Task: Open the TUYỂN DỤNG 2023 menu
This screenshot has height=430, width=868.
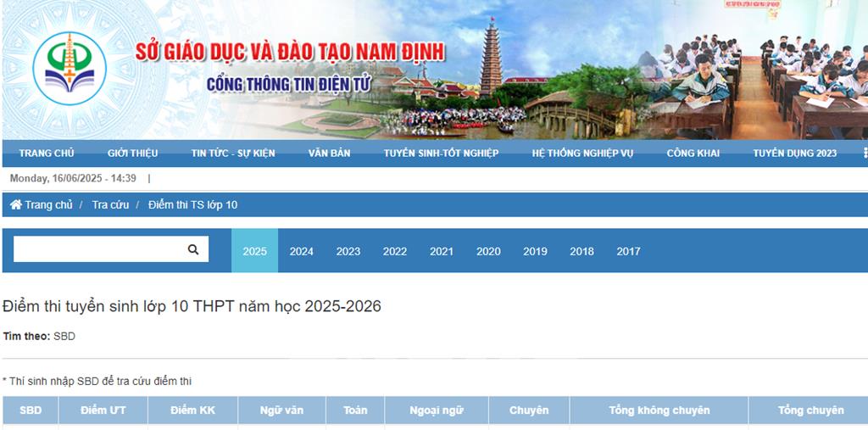Action: [794, 154]
